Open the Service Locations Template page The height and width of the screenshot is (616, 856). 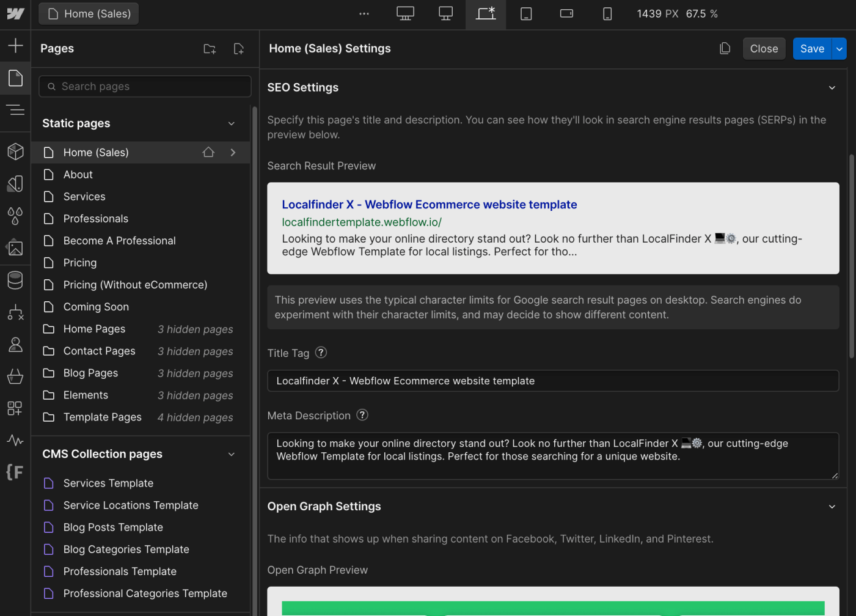tap(141, 505)
